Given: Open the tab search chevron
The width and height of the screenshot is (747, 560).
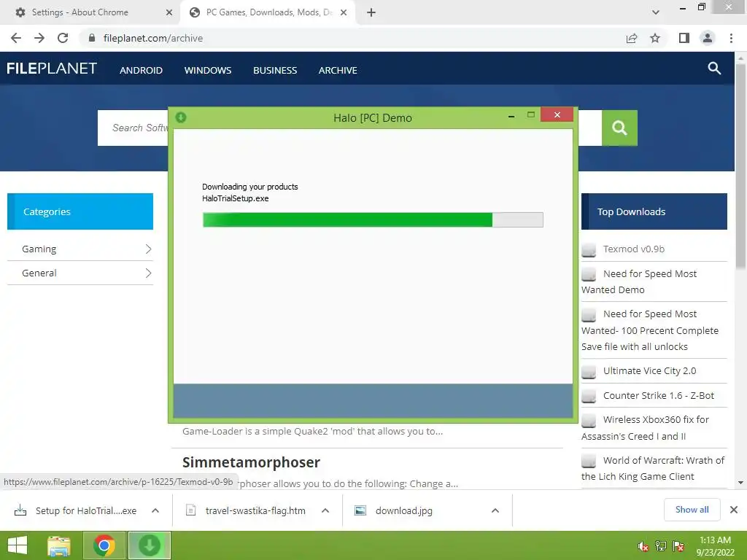Looking at the screenshot, I should (x=656, y=12).
